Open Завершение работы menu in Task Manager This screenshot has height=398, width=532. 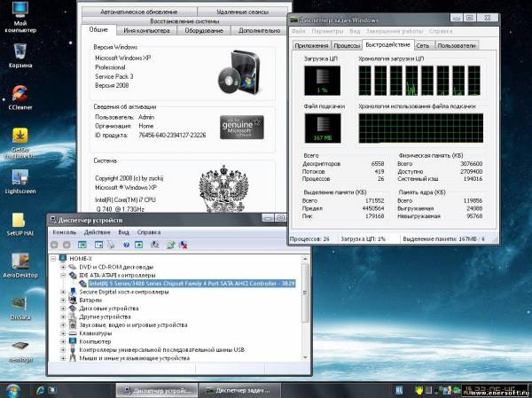click(x=395, y=31)
